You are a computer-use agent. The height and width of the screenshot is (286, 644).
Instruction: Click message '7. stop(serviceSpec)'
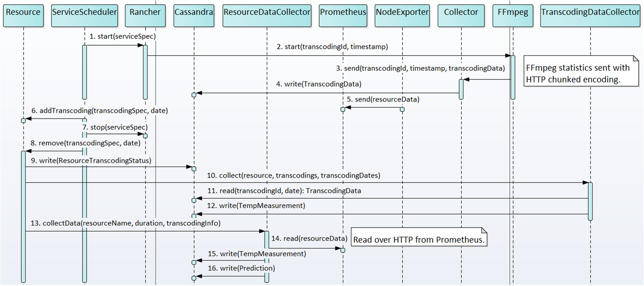click(115, 127)
